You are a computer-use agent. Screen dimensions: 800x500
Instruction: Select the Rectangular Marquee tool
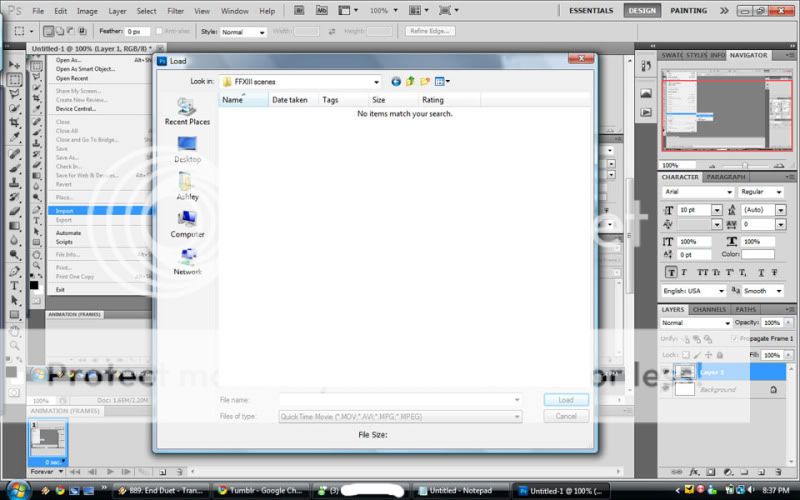point(15,79)
